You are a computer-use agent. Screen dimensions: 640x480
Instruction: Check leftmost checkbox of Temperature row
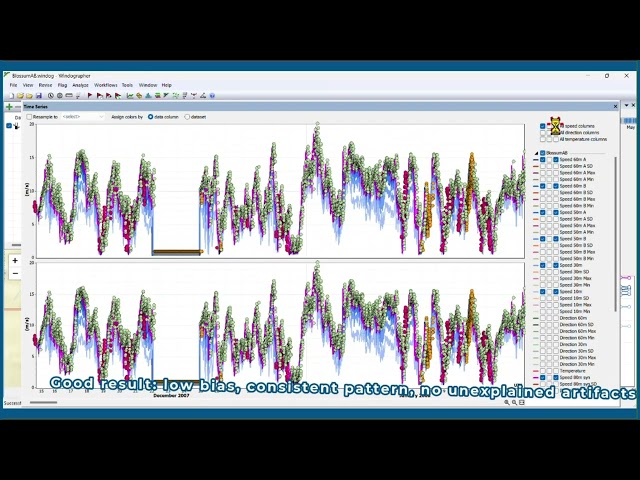click(x=542, y=371)
